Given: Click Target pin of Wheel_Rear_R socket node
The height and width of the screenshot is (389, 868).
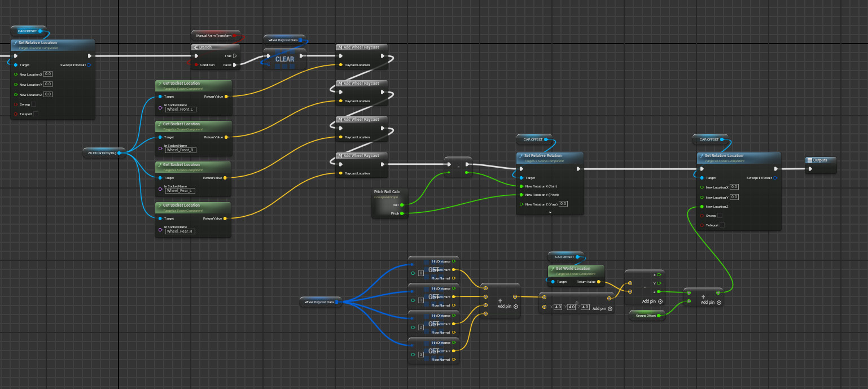Looking at the screenshot, I should [x=160, y=218].
